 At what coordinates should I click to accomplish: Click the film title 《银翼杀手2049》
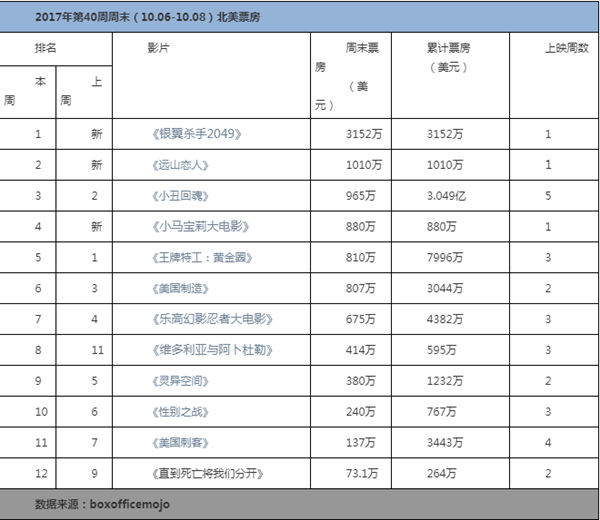point(195,134)
